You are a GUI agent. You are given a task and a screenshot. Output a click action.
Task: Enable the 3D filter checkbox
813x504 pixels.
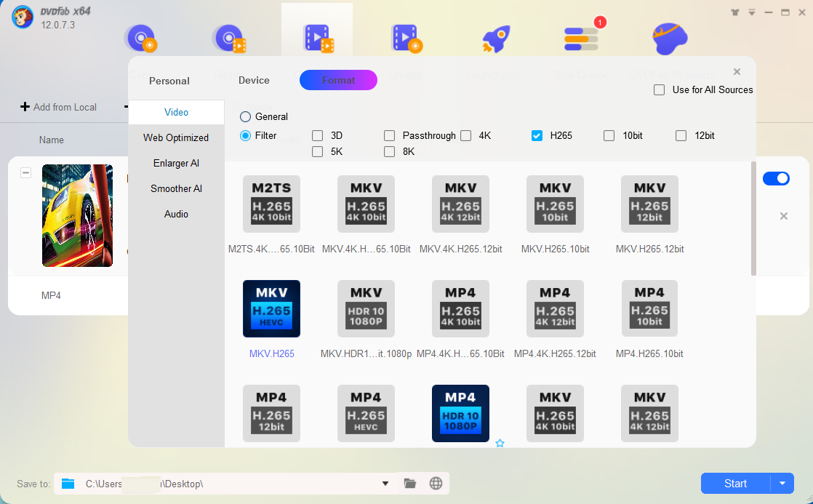(317, 135)
